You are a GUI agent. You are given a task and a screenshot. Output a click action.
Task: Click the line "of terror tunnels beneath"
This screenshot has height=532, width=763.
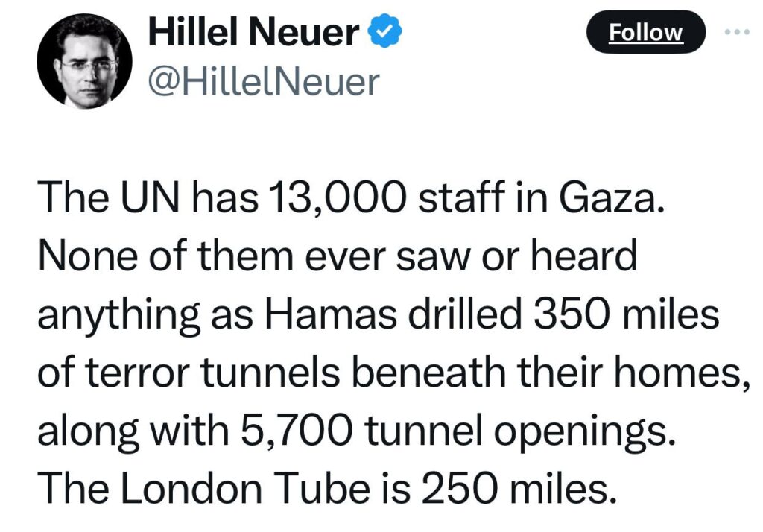[392, 371]
